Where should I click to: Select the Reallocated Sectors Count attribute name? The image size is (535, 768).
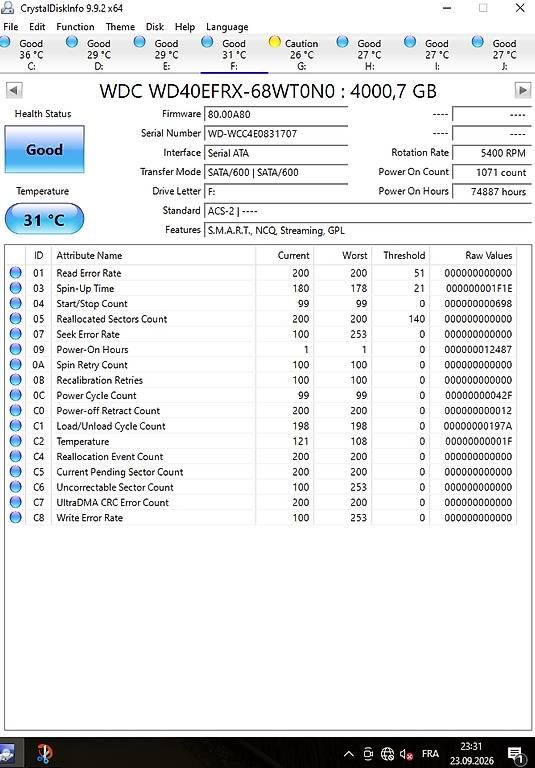point(112,319)
